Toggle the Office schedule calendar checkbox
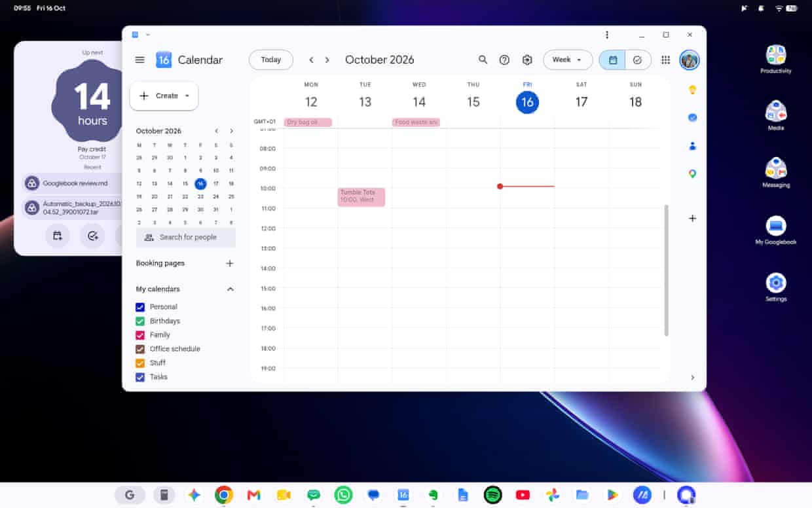This screenshot has height=508, width=812. click(139, 349)
